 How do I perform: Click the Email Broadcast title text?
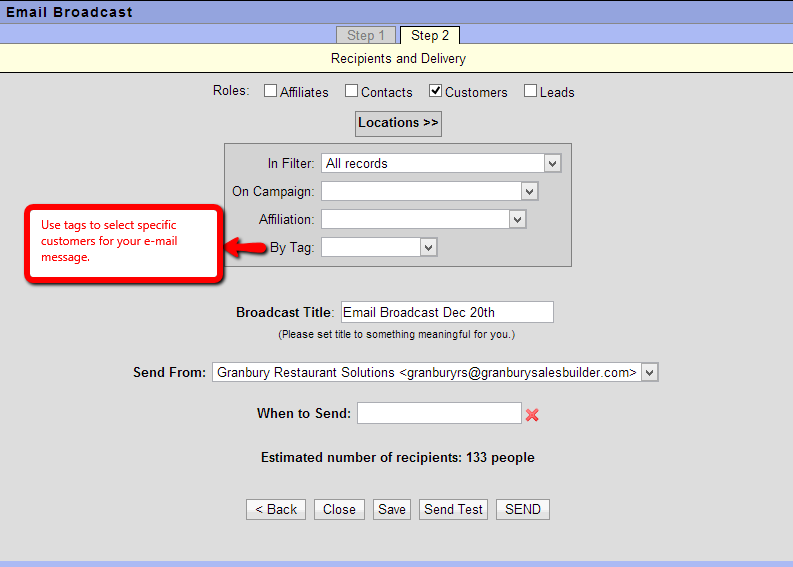tap(69, 12)
